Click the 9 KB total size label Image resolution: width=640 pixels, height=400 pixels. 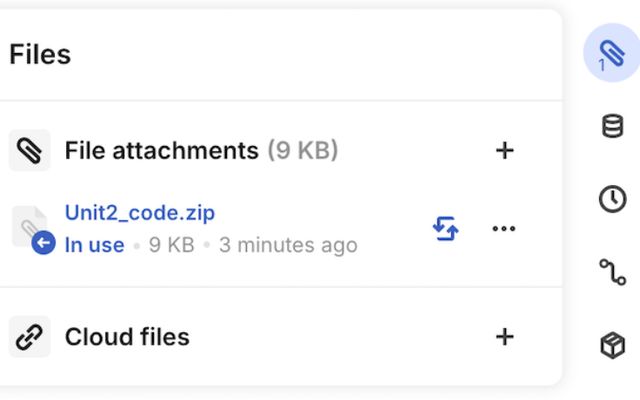pos(302,151)
